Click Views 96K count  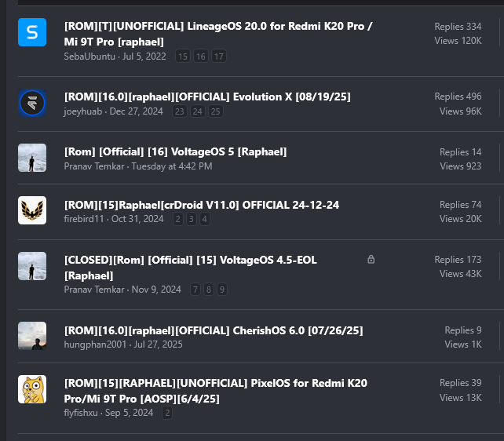(460, 111)
